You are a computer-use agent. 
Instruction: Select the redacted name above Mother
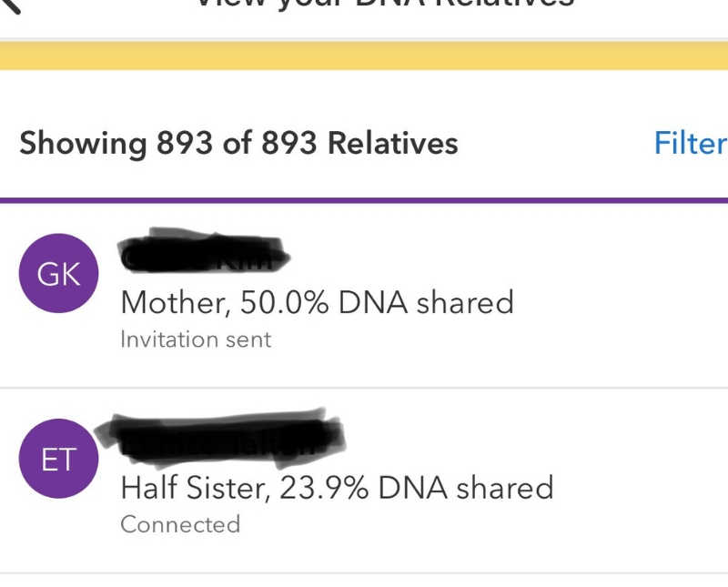click(204, 251)
